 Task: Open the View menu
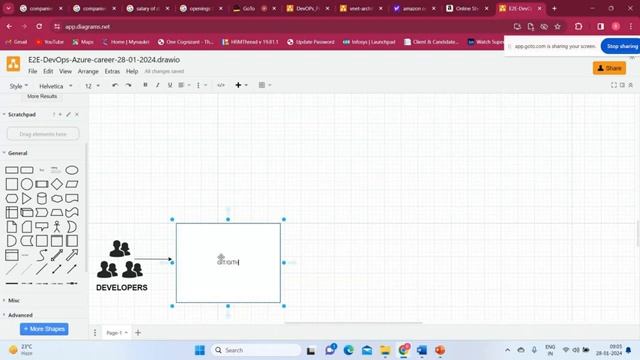coord(65,71)
